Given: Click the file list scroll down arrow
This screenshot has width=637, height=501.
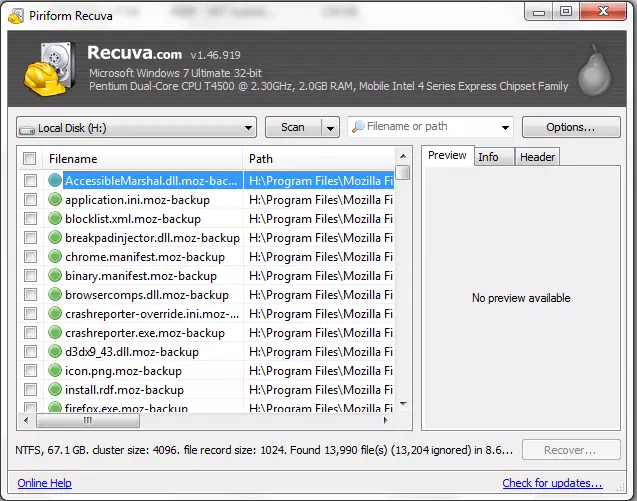Looking at the screenshot, I should click(x=403, y=404).
